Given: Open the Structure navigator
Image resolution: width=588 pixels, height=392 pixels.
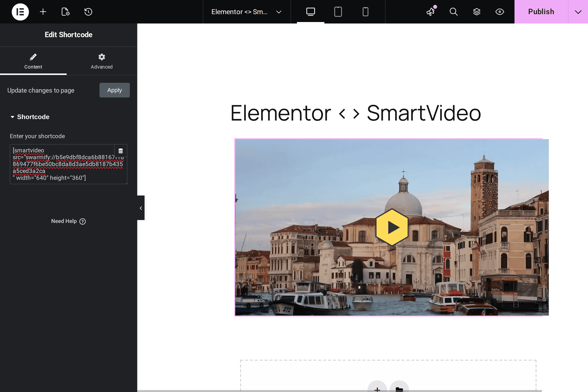Looking at the screenshot, I should (476, 12).
